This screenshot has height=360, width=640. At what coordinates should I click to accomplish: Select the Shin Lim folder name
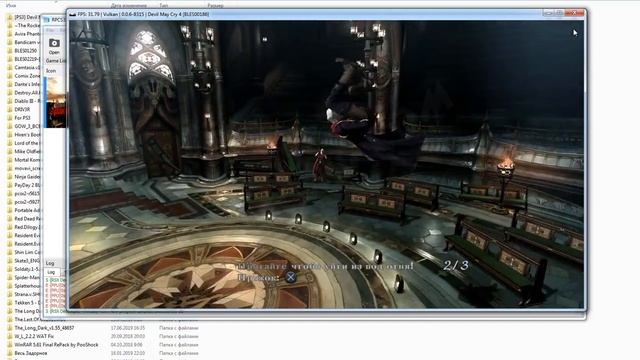pos(27,252)
